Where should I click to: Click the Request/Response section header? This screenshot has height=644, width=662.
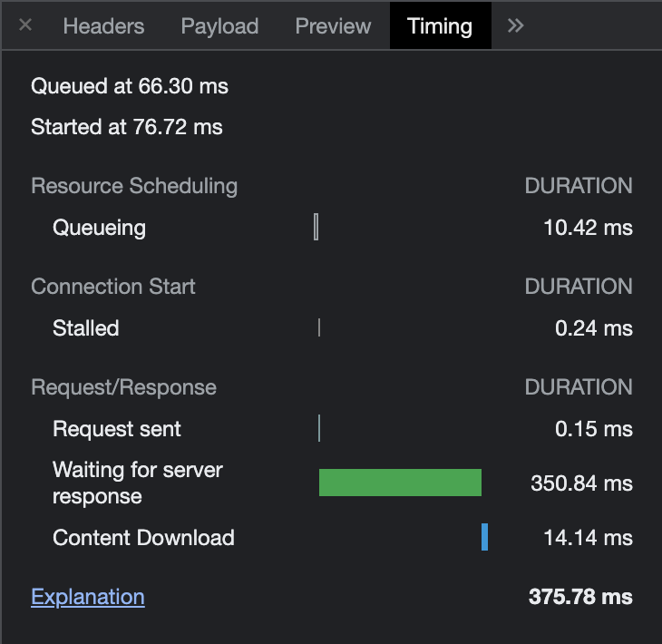point(123,387)
